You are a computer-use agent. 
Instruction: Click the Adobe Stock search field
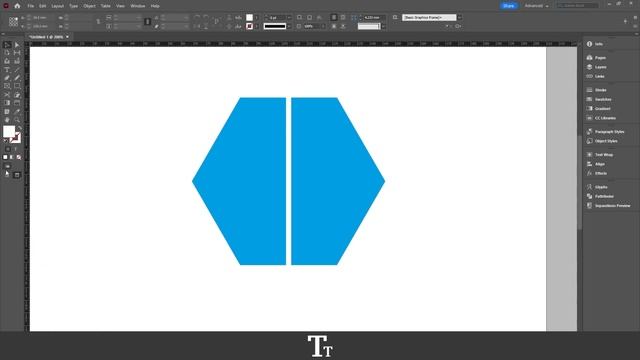click(x=578, y=6)
